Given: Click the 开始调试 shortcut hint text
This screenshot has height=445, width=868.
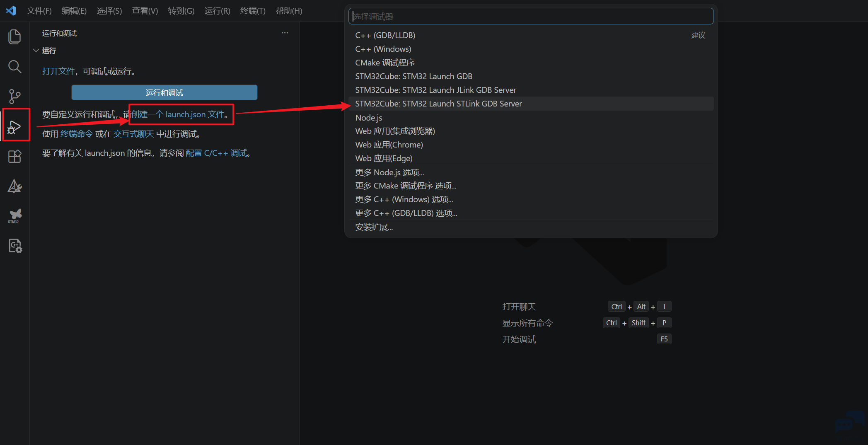Looking at the screenshot, I should click(x=519, y=339).
